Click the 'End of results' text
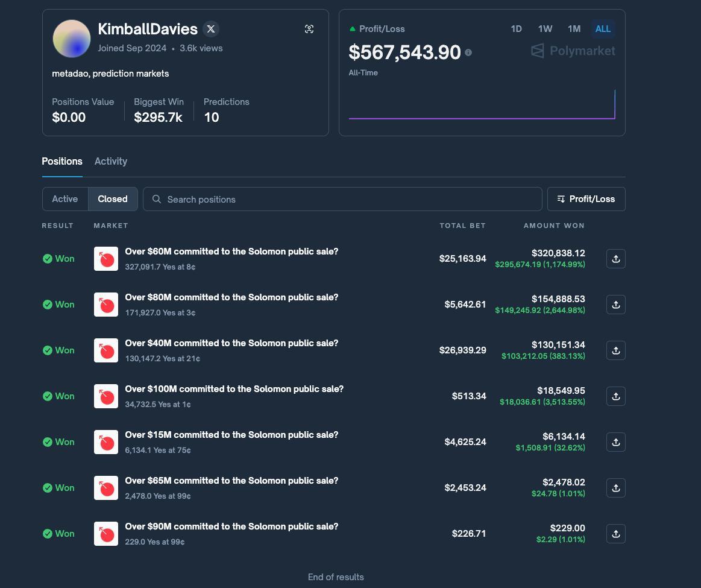Image resolution: width=701 pixels, height=588 pixels. coord(336,577)
